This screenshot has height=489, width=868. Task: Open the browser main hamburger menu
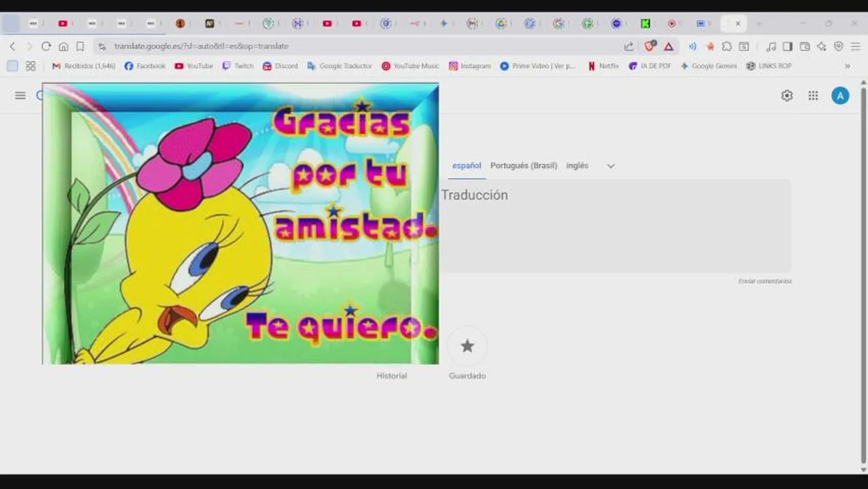pyautogui.click(x=856, y=46)
